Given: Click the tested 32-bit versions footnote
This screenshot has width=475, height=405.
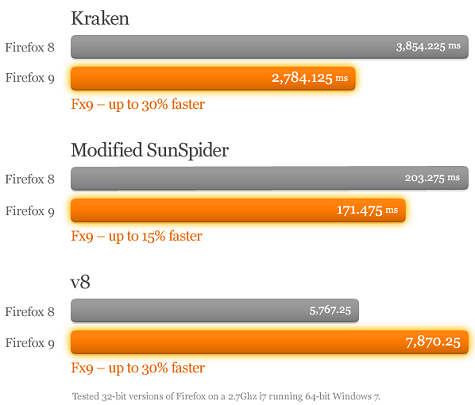Looking at the screenshot, I should (x=226, y=396).
